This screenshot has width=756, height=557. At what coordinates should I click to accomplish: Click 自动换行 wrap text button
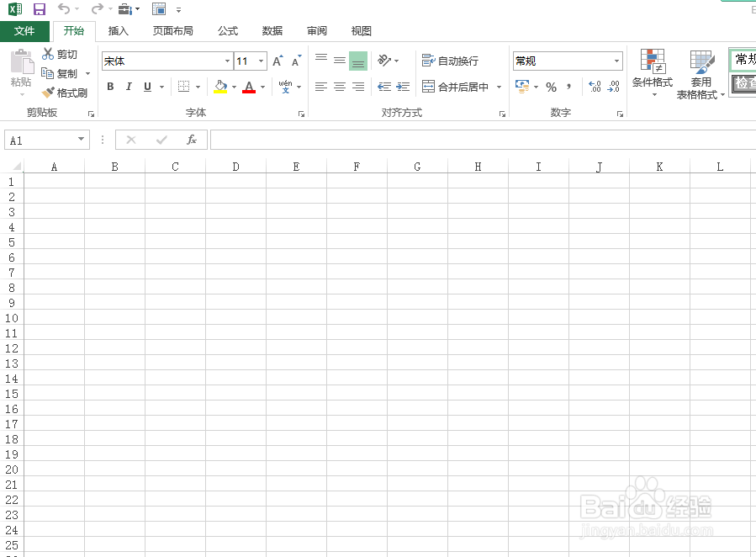coord(450,61)
